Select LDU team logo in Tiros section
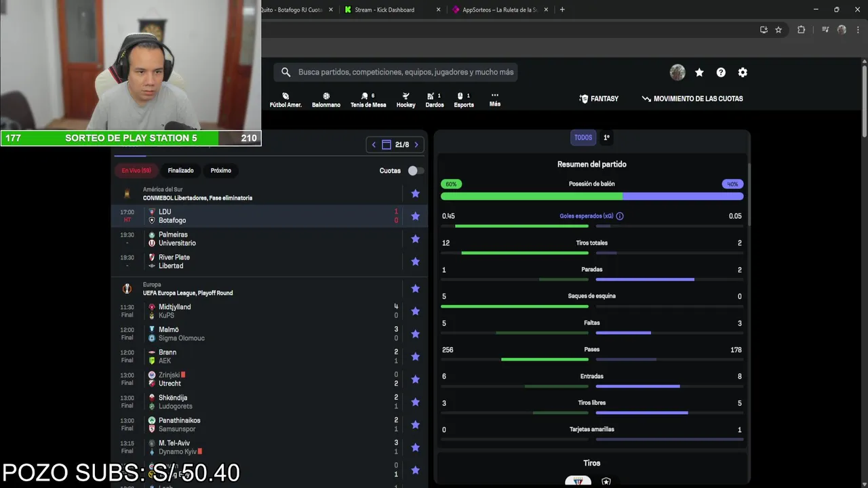This screenshot has height=488, width=868. coord(578,481)
